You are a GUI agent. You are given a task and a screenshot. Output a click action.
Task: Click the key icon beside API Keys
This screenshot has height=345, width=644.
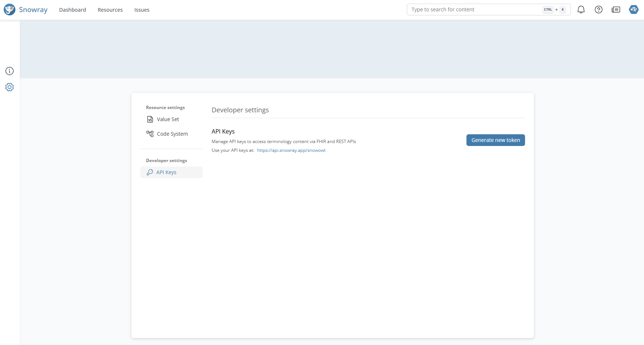150,172
